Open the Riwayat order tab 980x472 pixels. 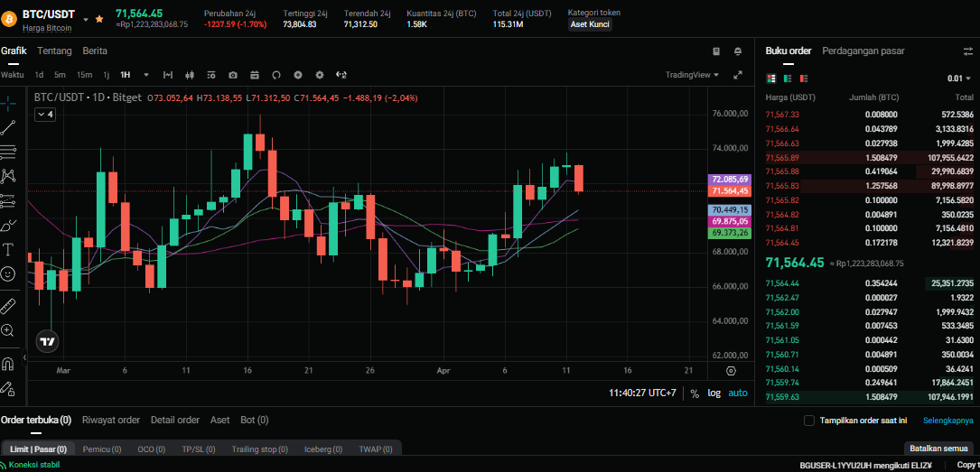click(x=110, y=420)
